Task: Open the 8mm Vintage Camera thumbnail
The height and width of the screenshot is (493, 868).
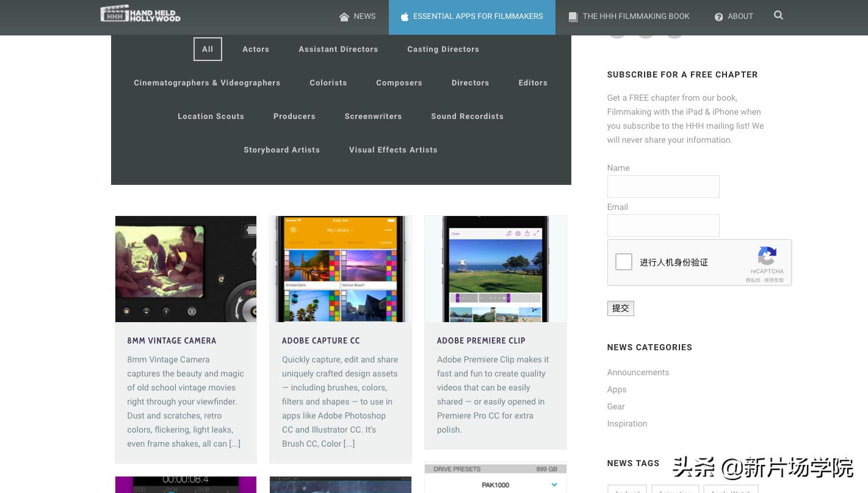Action: (186, 268)
